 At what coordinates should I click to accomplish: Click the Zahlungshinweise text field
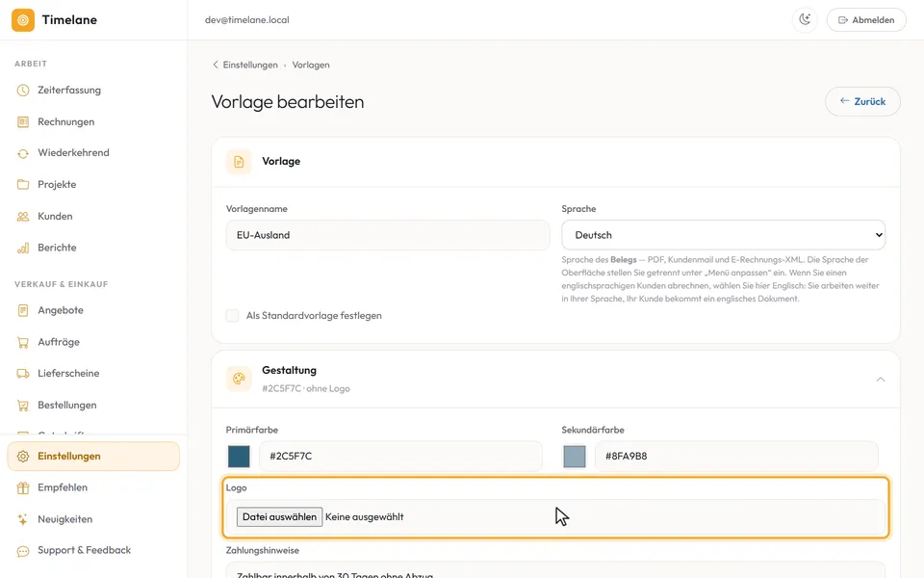pyautogui.click(x=555, y=570)
